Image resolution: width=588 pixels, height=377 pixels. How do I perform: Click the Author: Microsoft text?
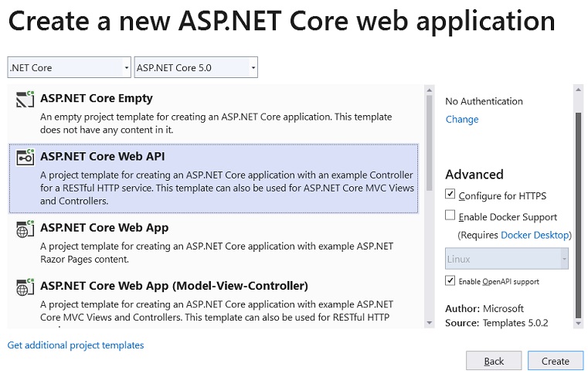pos(484,309)
